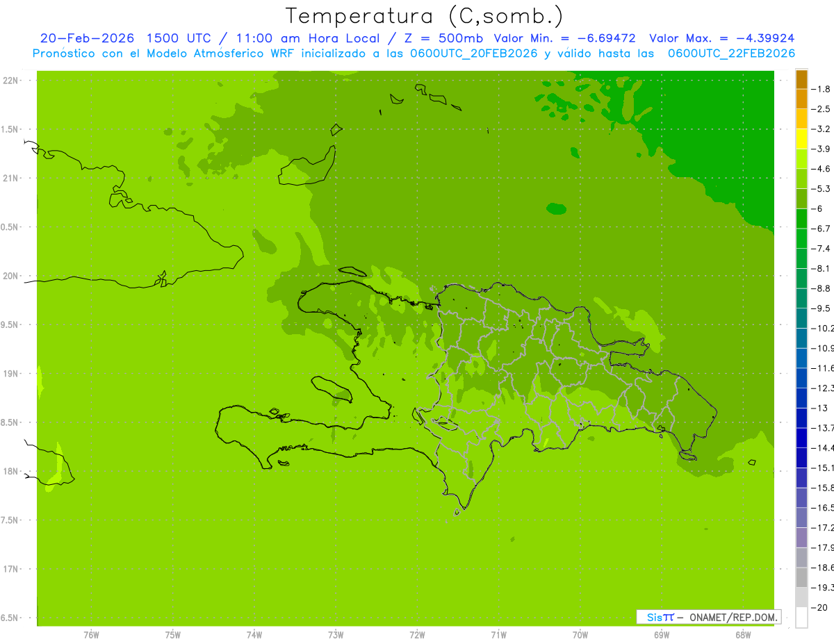Click the green swatch between -6 and -6.7
The image size is (834, 644).
801,219
